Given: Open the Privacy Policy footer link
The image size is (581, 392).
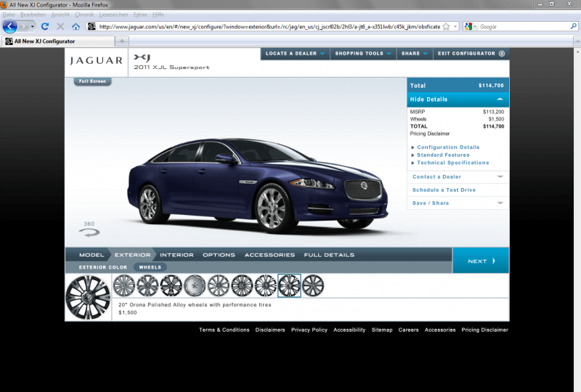Looking at the screenshot, I should (309, 330).
